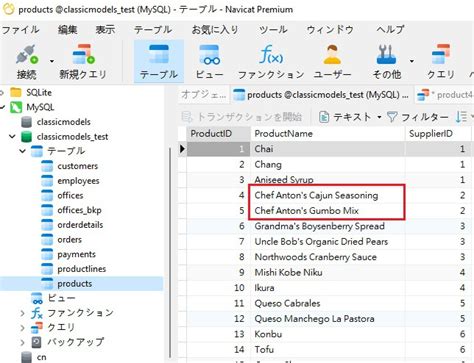Select the offices table
This screenshot has width=474, height=363.
click(62, 195)
